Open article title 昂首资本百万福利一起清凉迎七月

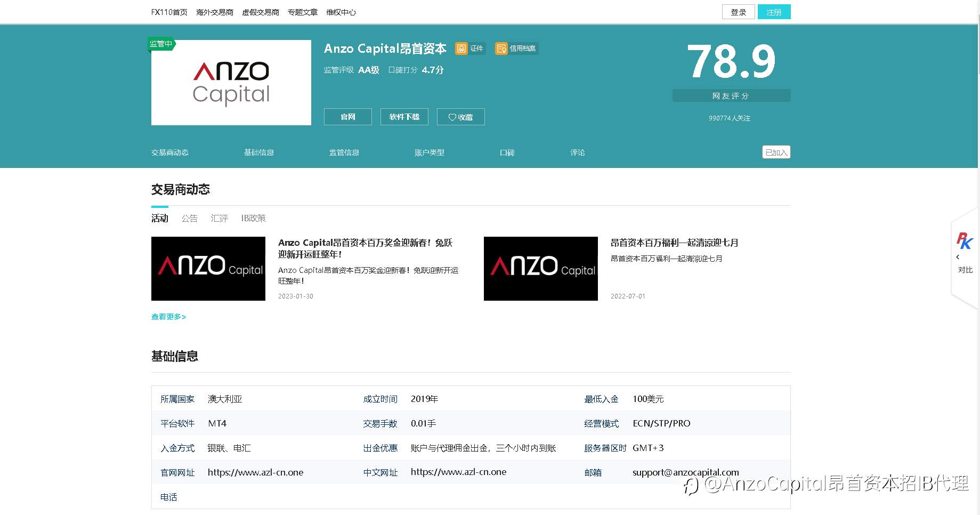tap(675, 243)
